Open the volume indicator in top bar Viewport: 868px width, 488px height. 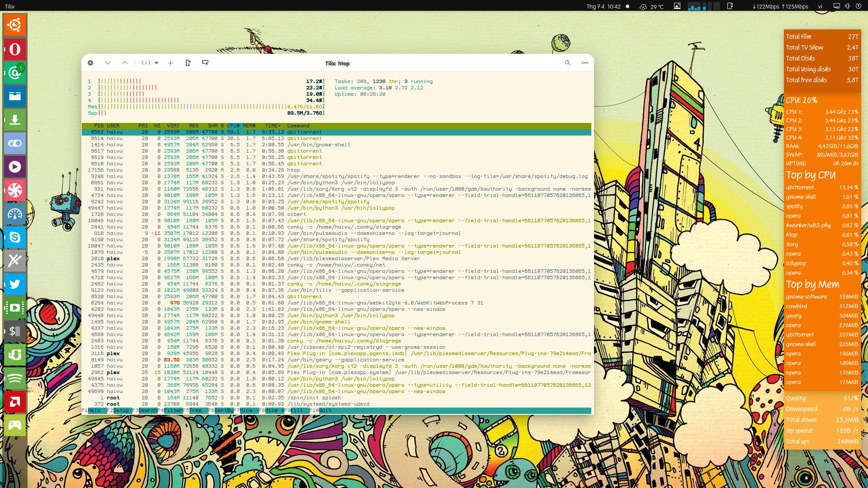click(x=847, y=6)
